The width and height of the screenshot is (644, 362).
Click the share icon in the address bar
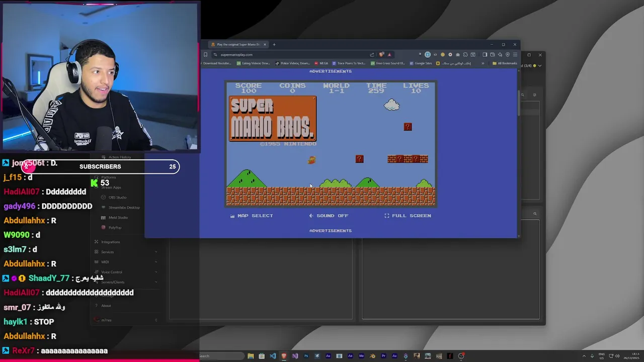(372, 54)
